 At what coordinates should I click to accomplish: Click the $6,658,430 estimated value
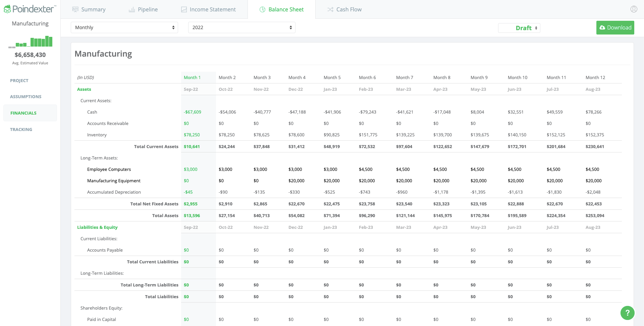[30, 55]
